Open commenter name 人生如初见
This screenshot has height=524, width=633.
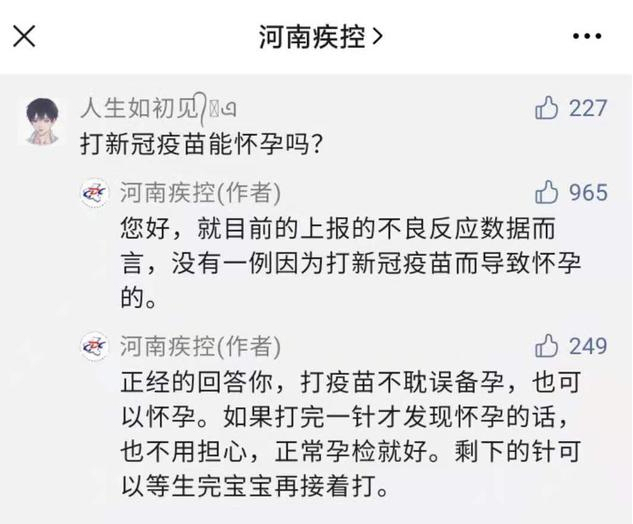point(139,107)
